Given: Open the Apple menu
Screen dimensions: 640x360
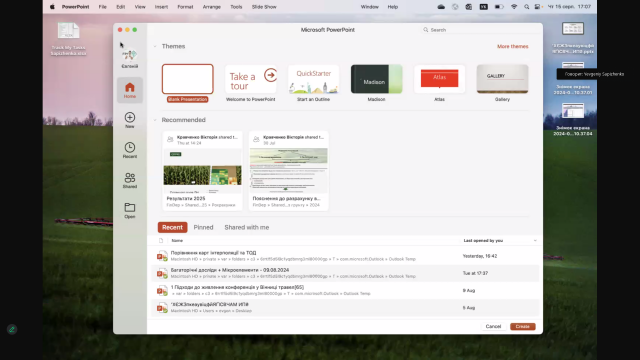Looking at the screenshot, I should click(52, 7).
